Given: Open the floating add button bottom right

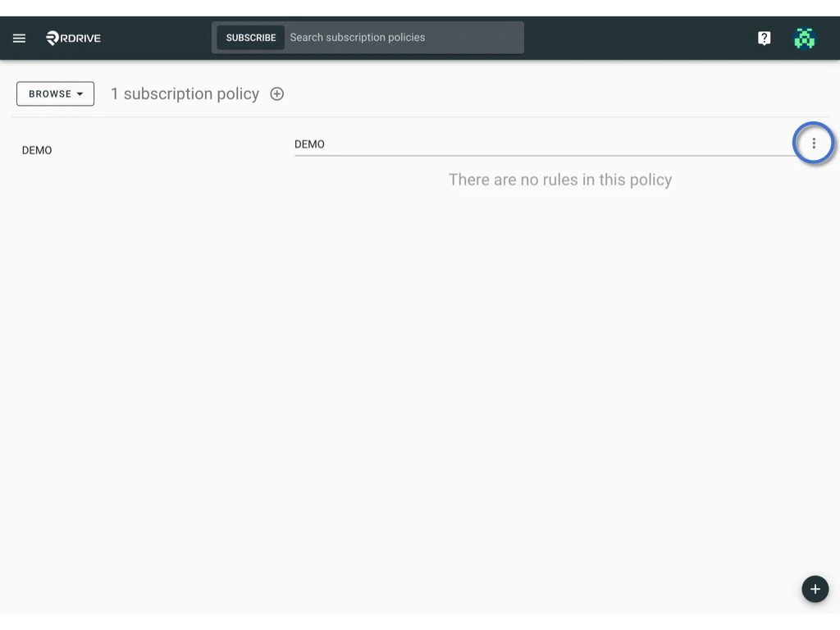Looking at the screenshot, I should 815,588.
